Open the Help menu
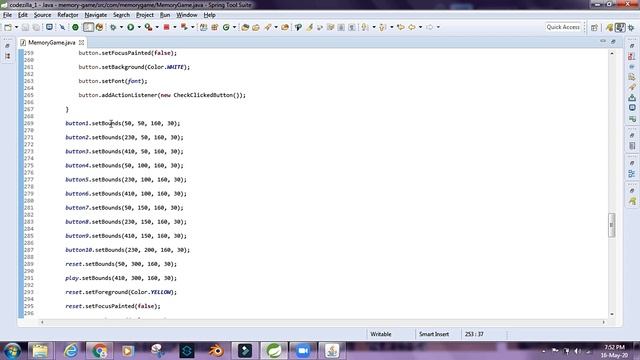640x360 pixels. click(209, 15)
